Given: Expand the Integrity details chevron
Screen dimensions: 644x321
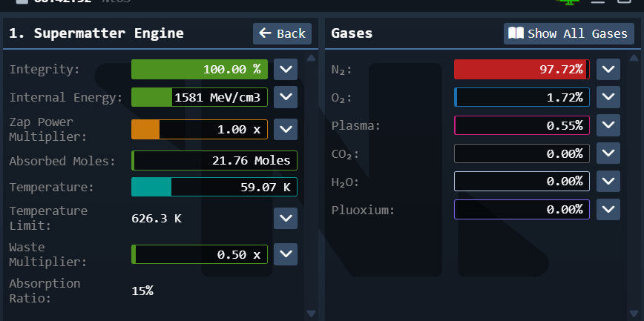Looking at the screenshot, I should (x=286, y=70).
